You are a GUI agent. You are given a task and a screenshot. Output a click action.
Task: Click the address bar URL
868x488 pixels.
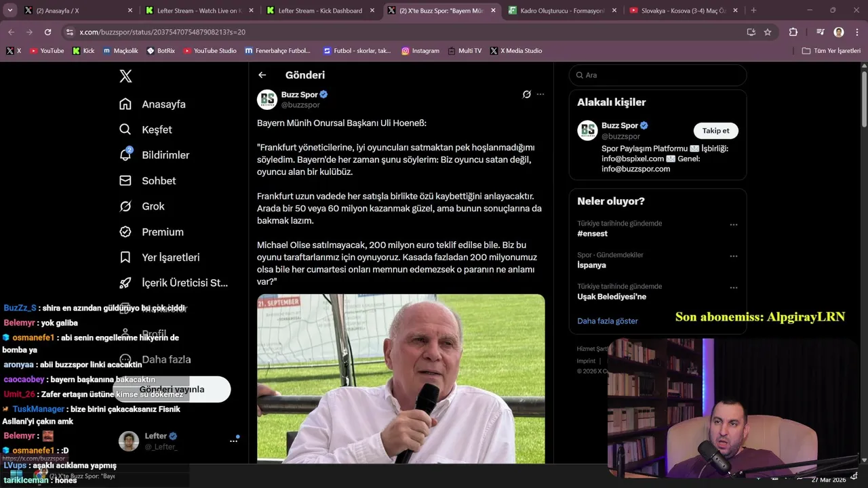(x=162, y=32)
